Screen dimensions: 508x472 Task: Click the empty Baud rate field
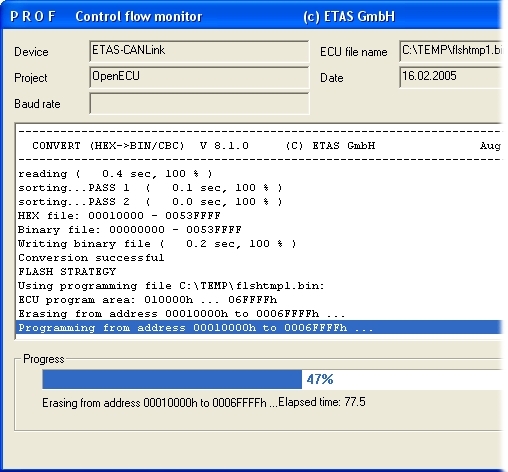199,104
